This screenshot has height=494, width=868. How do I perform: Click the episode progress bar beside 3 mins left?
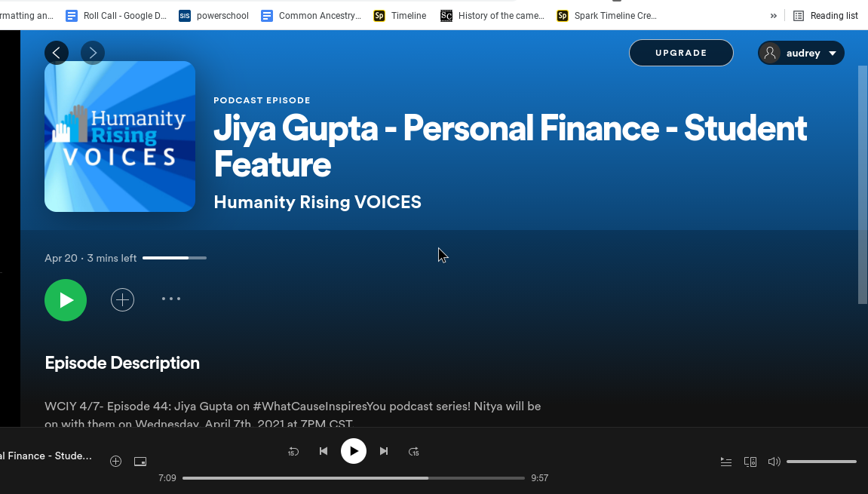(174, 258)
